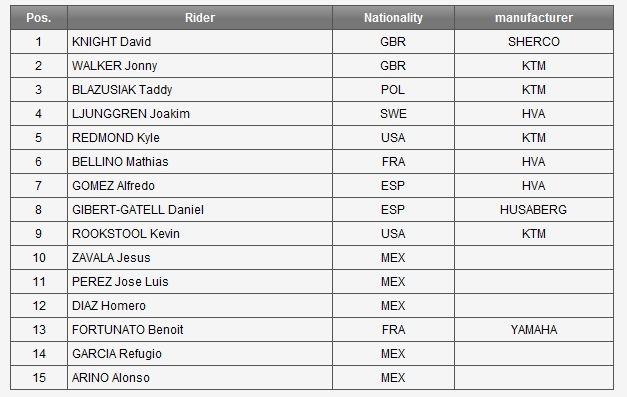The image size is (627, 397).
Task: Select rider WALKER Jonny
Action: 114,66
